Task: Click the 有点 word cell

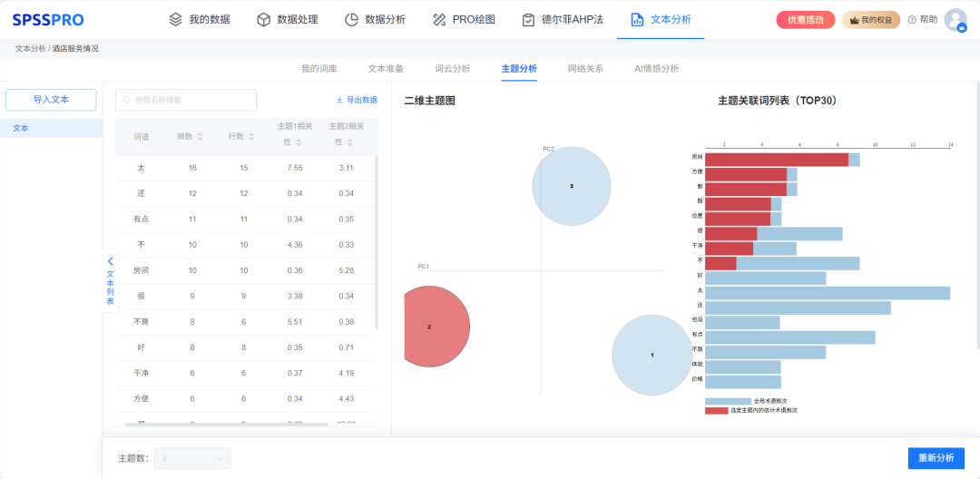Action: (x=142, y=220)
